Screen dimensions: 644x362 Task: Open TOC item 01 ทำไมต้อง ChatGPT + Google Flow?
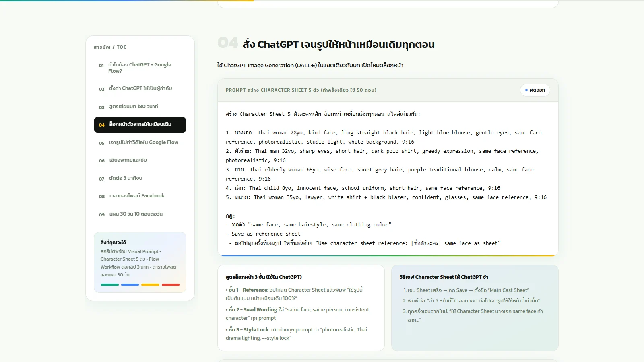pyautogui.click(x=140, y=68)
